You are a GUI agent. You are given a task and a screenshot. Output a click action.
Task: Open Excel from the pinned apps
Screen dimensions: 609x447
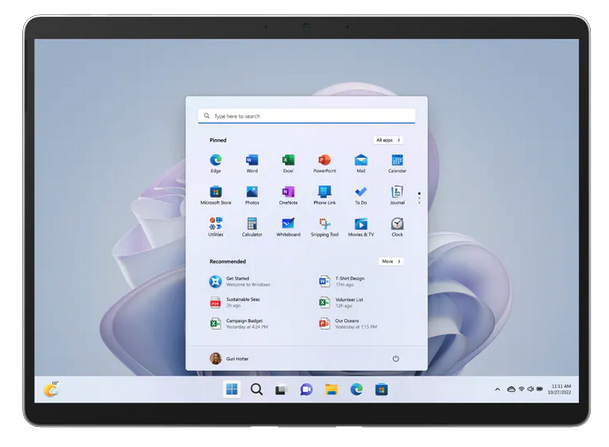[x=288, y=163]
